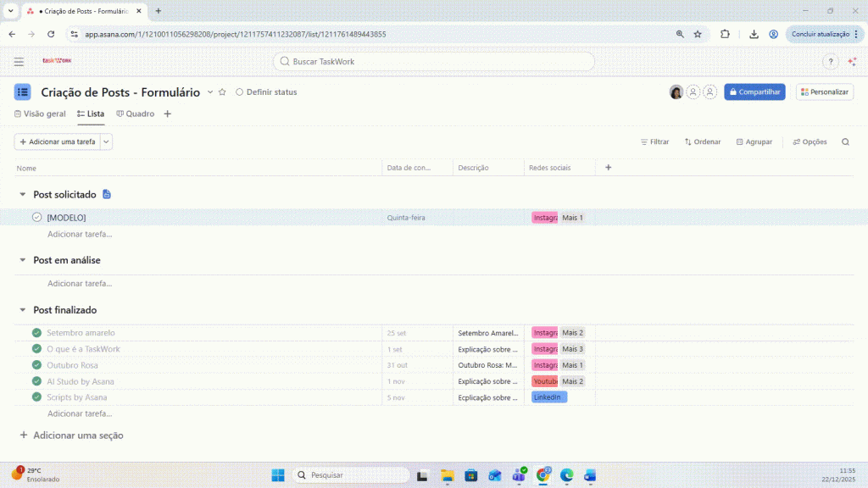Uncheck the completed Setembro amarelo task
Image resolution: width=868 pixels, height=488 pixels.
pos(36,333)
